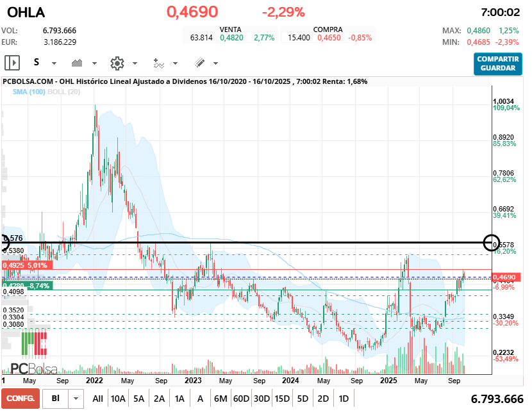Open the BI combo box

coord(56,399)
